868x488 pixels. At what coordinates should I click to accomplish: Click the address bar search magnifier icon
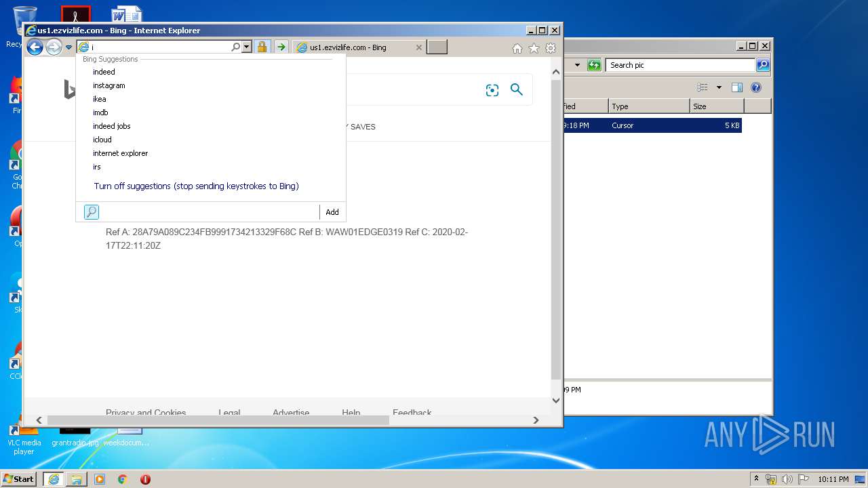click(235, 47)
